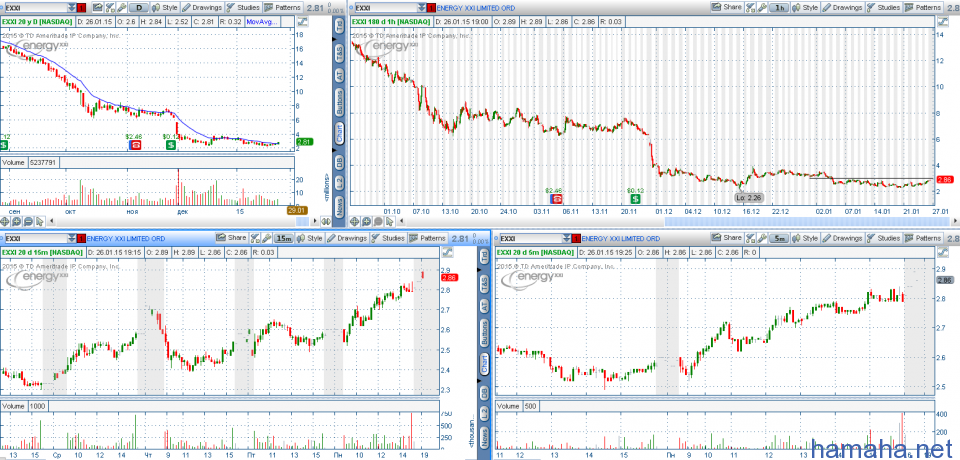Expand the symbol dropdown in 5m chart
Image resolution: width=960 pixels, height=460 pixels.
(x=567, y=238)
